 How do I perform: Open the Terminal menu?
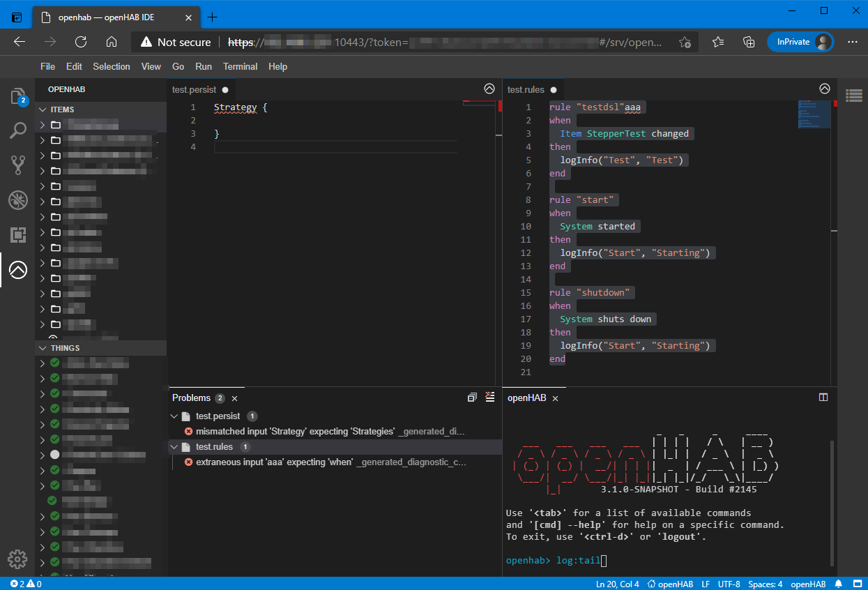240,66
